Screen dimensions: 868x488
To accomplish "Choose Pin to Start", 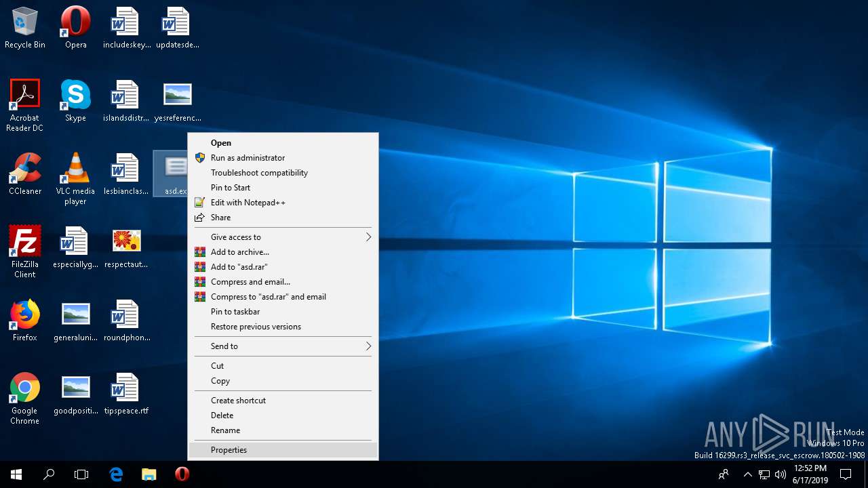I will (x=283, y=188).
